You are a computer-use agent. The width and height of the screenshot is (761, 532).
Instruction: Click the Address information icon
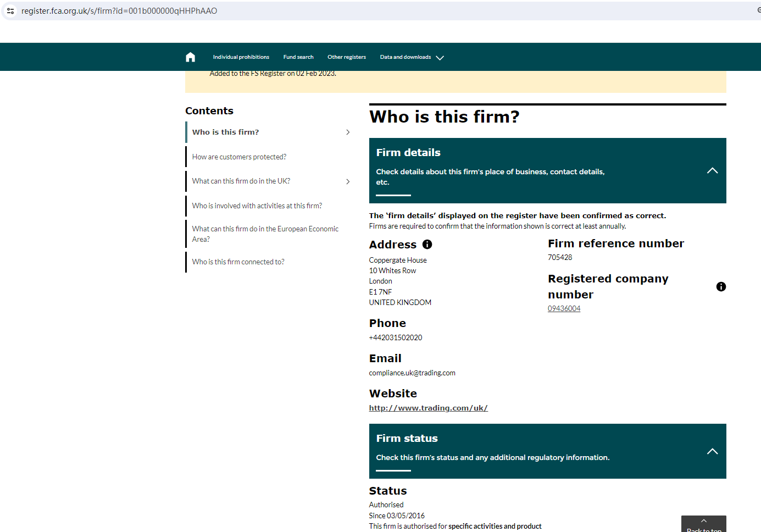tap(427, 245)
